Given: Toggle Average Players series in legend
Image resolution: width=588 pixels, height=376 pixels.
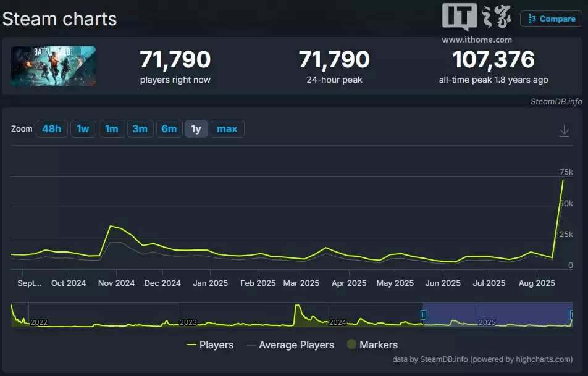Looking at the screenshot, I should click(x=290, y=345).
